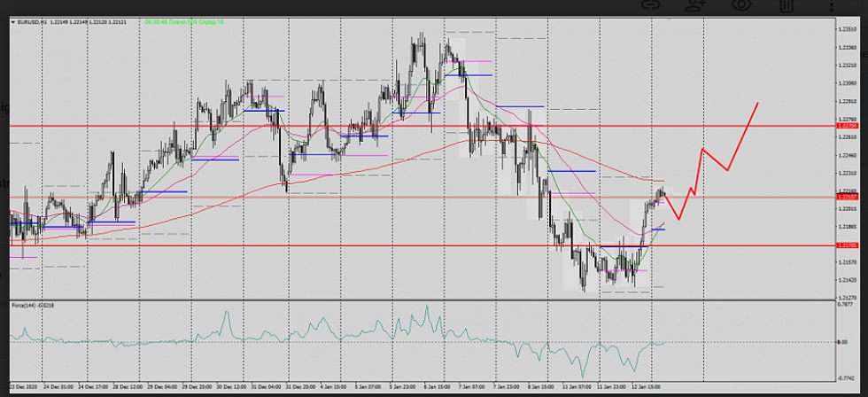
Task: Click the copy link icon
Action: pyautogui.click(x=651, y=4)
